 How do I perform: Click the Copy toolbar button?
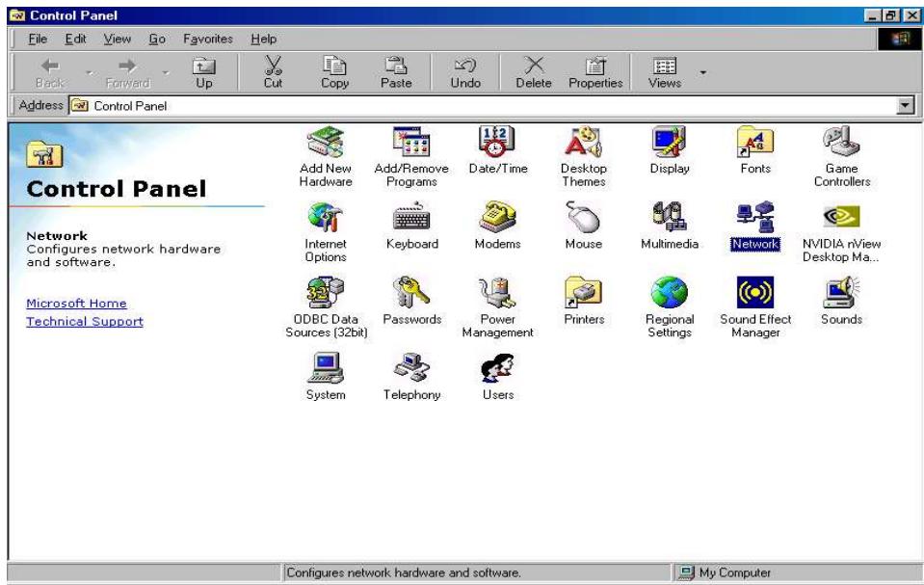coord(334,72)
